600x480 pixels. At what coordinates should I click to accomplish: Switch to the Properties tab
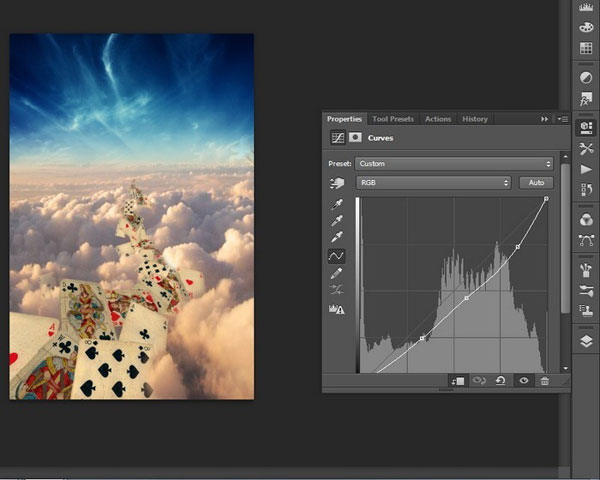344,119
